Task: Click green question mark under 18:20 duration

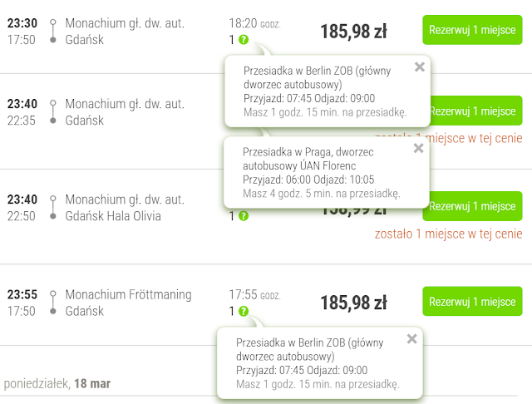Action: [243, 39]
